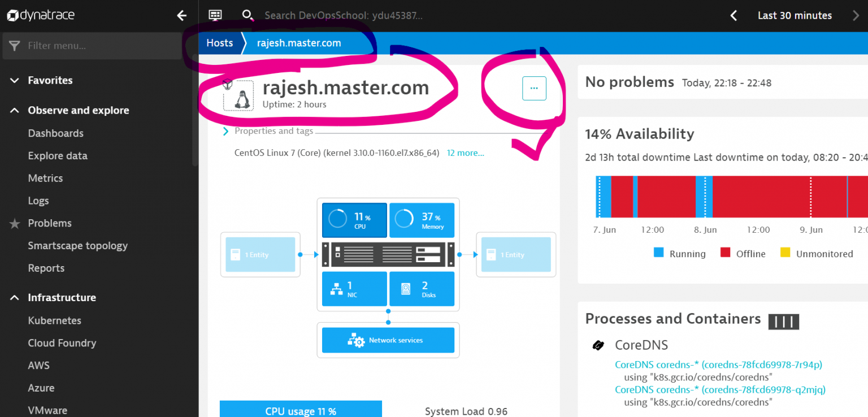Go to Hosts breadcrumb
Viewport: 868px width, 417px height.
click(219, 43)
